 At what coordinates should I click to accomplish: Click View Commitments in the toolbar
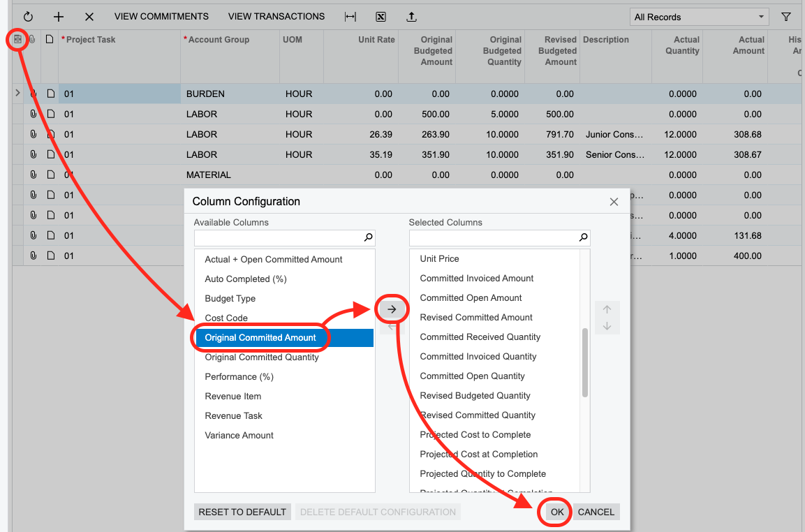(x=161, y=16)
